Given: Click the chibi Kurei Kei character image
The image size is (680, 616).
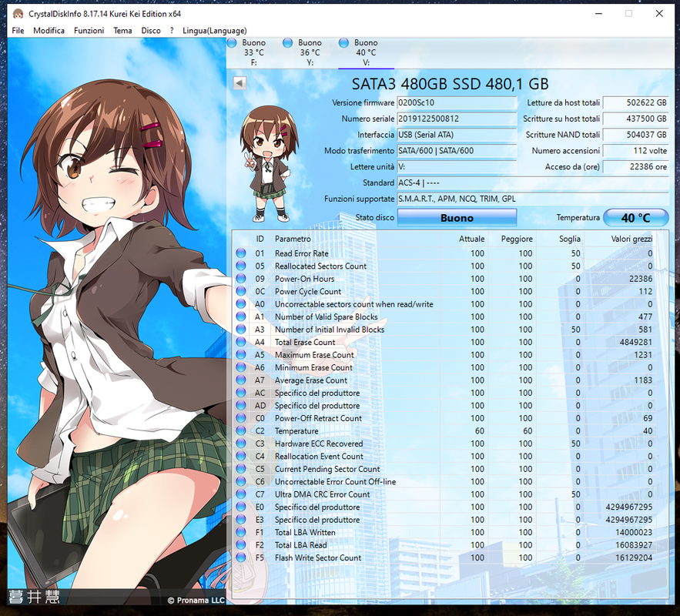Looking at the screenshot, I should coord(270,164).
